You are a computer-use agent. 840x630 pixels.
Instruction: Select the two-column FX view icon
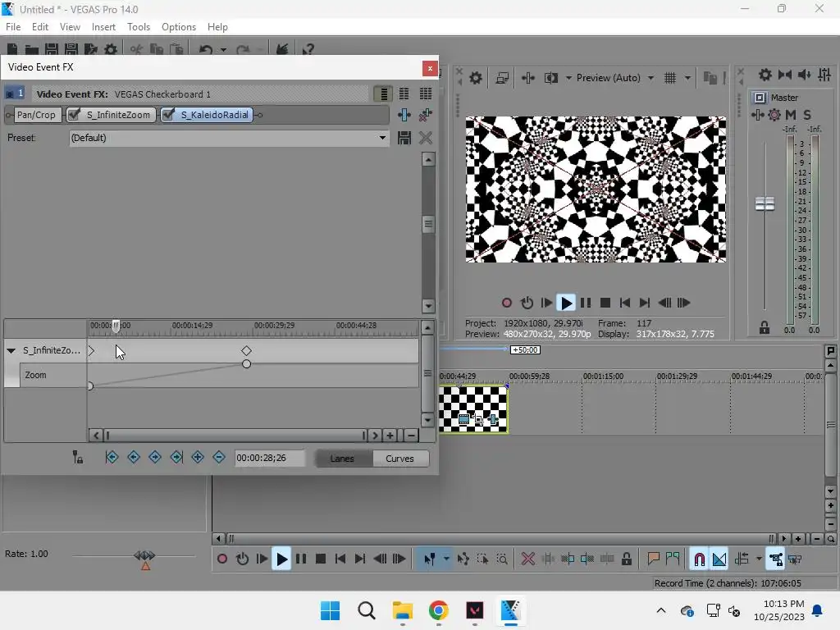tap(404, 94)
